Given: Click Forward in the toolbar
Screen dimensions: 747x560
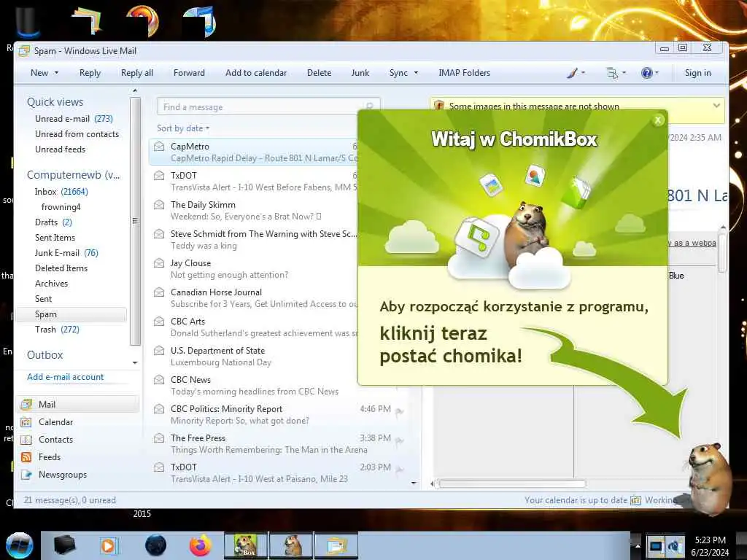Looking at the screenshot, I should pyautogui.click(x=189, y=73).
